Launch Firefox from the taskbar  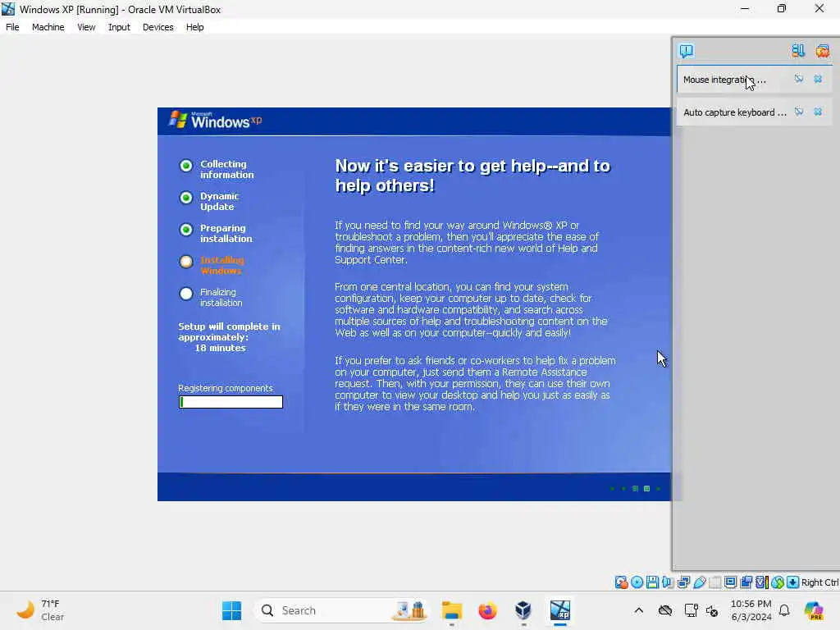tap(487, 610)
